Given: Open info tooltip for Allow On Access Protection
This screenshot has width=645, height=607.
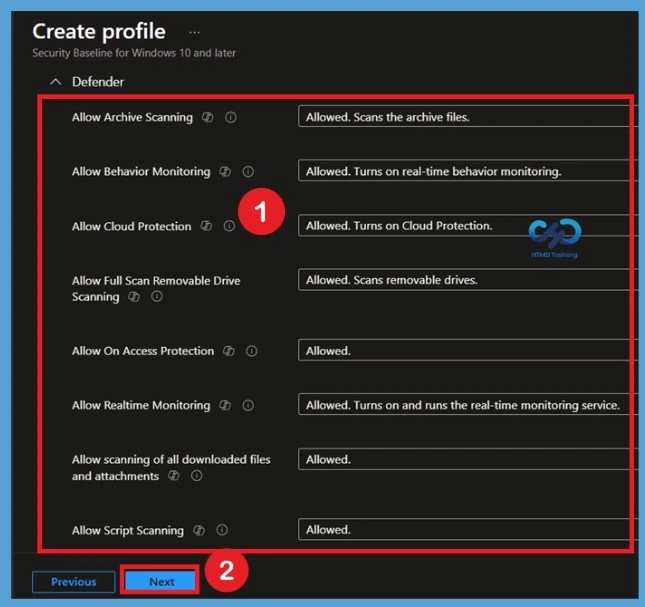Looking at the screenshot, I should click(x=252, y=351).
